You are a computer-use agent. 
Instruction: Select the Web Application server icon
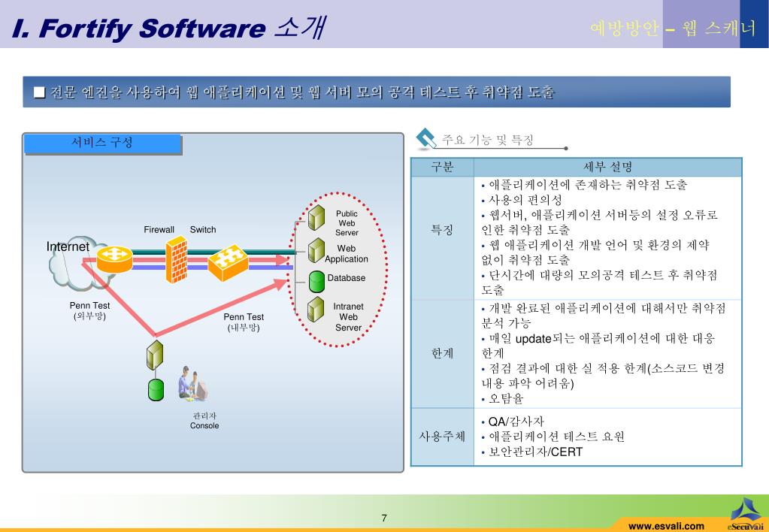316,250
